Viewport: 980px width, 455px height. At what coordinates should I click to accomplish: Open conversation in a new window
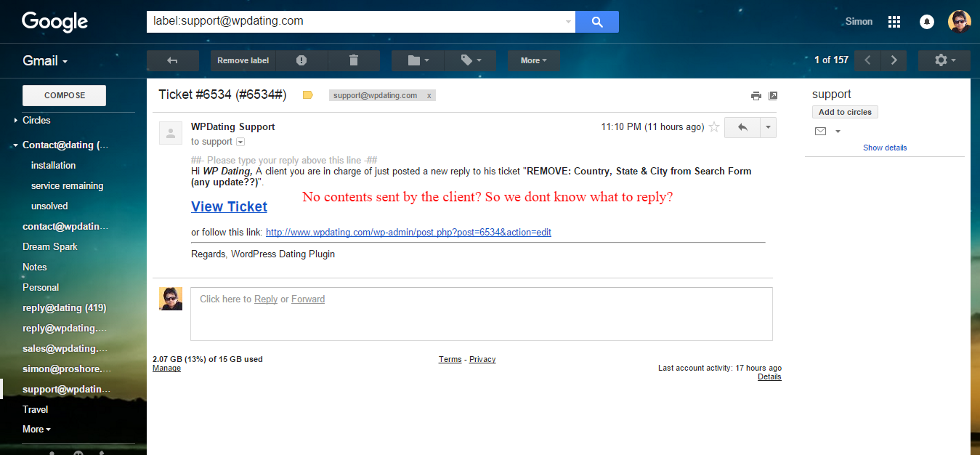tap(773, 95)
